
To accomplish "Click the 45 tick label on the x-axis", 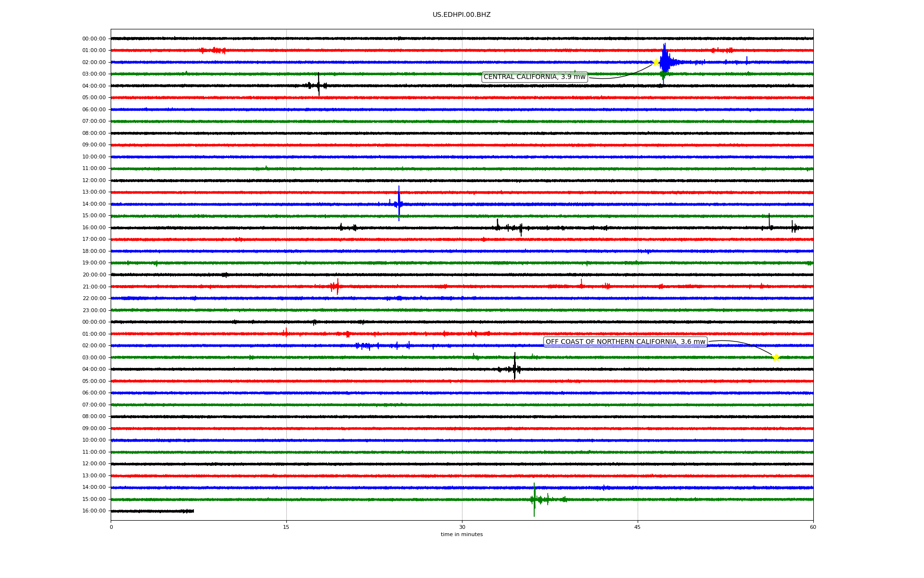I will tap(637, 527).
